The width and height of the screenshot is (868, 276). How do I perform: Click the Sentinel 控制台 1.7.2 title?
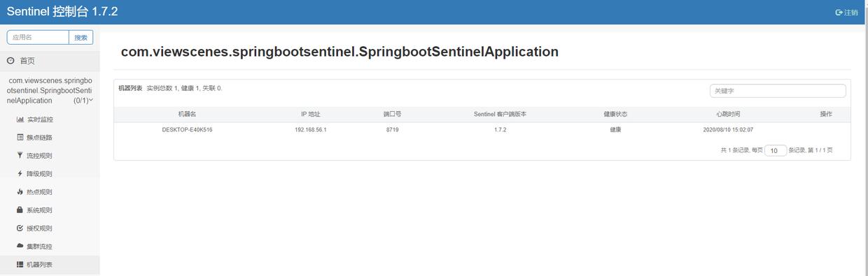tap(62, 12)
